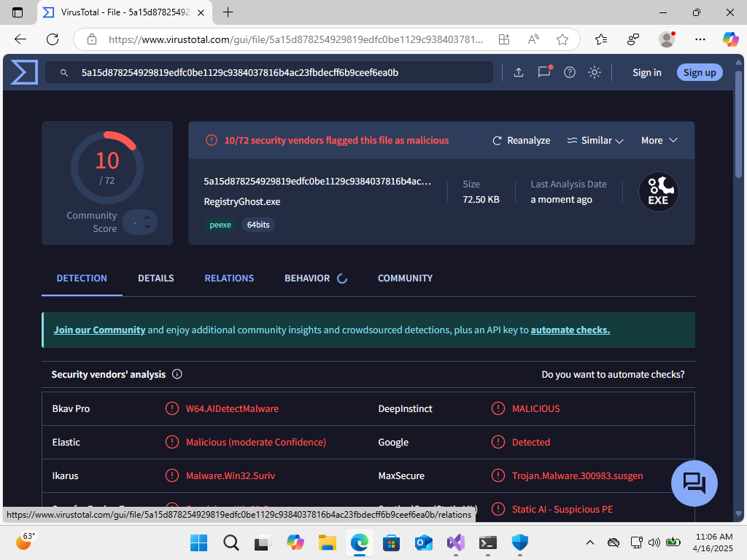This screenshot has height=560, width=747.
Task: Toggle the light/dark theme sun icon
Action: tap(595, 72)
